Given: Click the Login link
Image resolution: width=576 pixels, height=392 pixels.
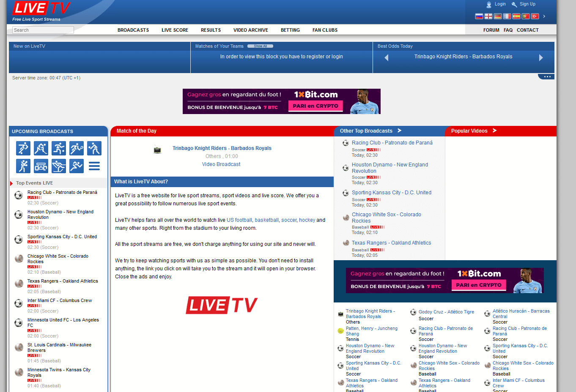Looking at the screenshot, I should pos(500,4).
